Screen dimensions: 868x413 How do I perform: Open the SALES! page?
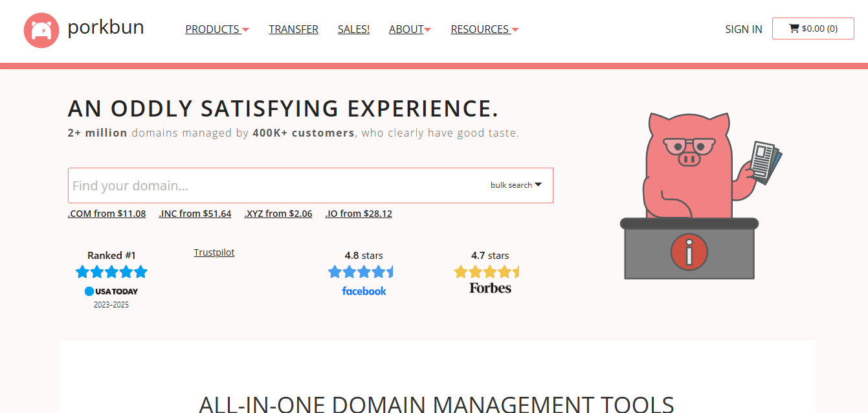tap(353, 29)
